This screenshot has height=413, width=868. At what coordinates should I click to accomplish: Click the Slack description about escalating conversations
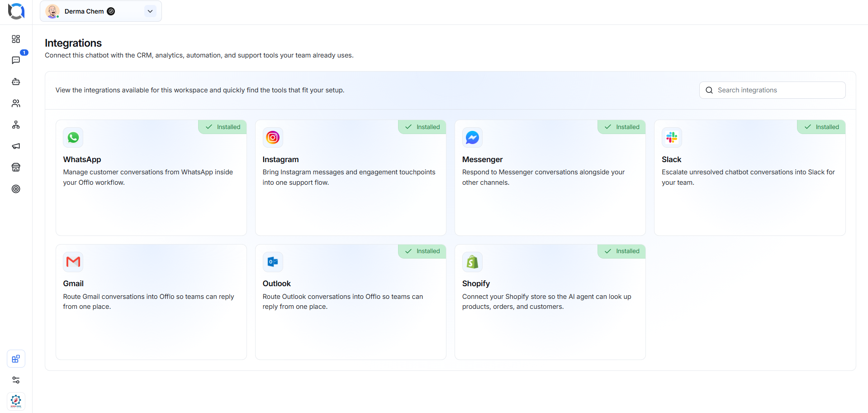click(x=748, y=177)
